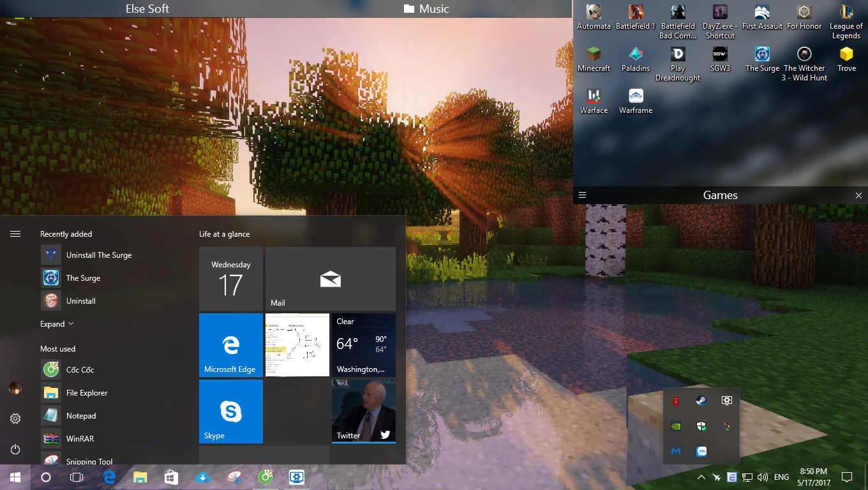The image size is (868, 490).
Task: Open the document thumbnail live tile
Action: click(x=297, y=345)
